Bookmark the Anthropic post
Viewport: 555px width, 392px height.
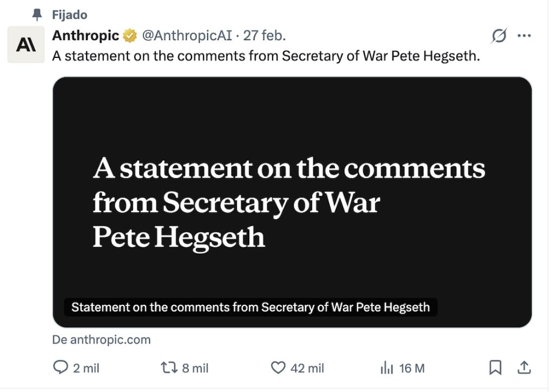tap(495, 368)
